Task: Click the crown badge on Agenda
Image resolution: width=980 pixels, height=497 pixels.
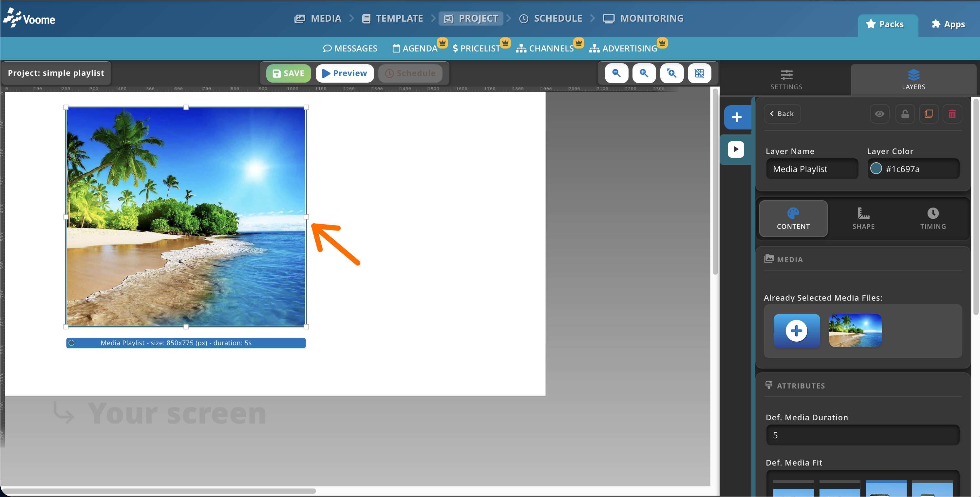Action: 442,42
